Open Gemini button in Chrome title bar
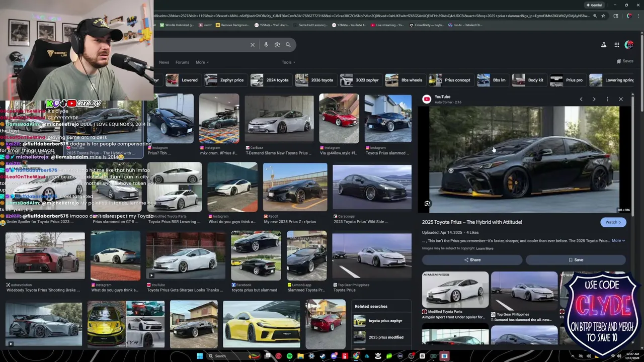This screenshot has height=362, width=644. pyautogui.click(x=594, y=5)
